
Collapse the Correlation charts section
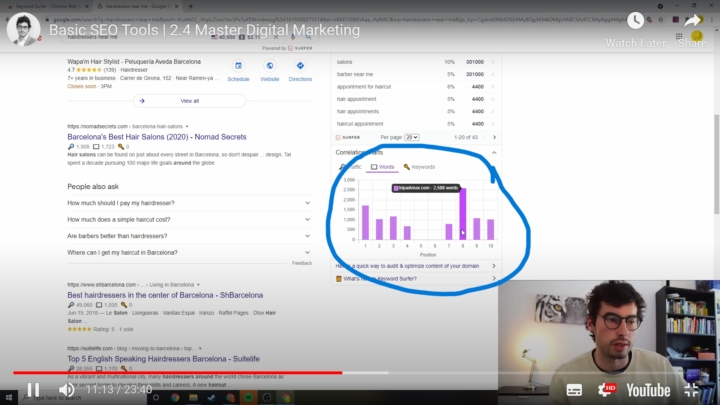(494, 152)
